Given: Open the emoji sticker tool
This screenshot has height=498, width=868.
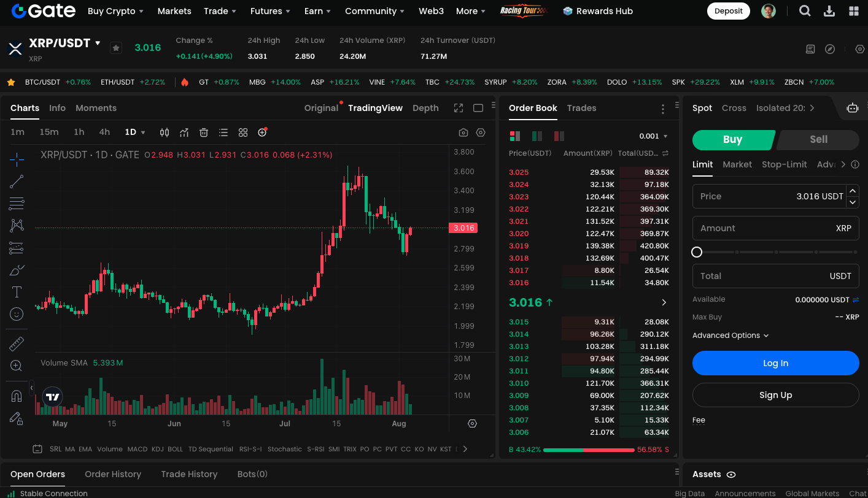Looking at the screenshot, I should tap(17, 314).
